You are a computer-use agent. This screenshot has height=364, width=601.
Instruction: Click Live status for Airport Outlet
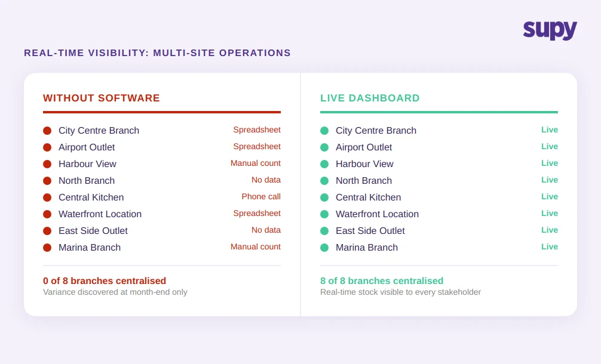[x=550, y=147]
